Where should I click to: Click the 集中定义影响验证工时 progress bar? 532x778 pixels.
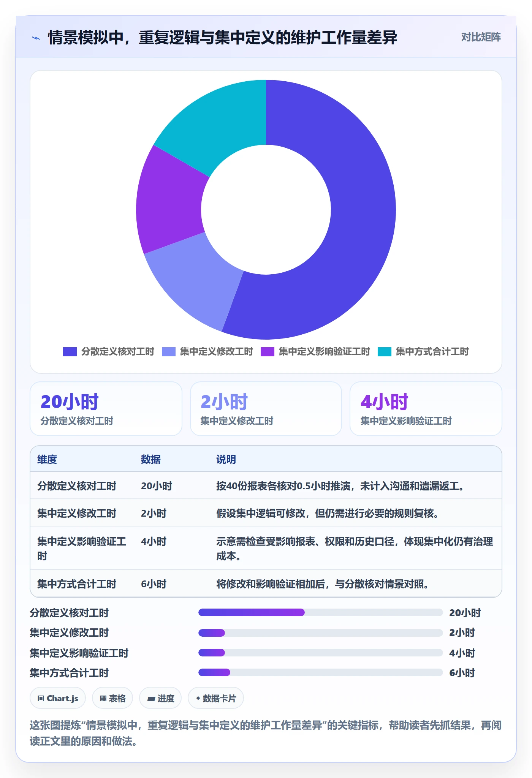tap(320, 653)
